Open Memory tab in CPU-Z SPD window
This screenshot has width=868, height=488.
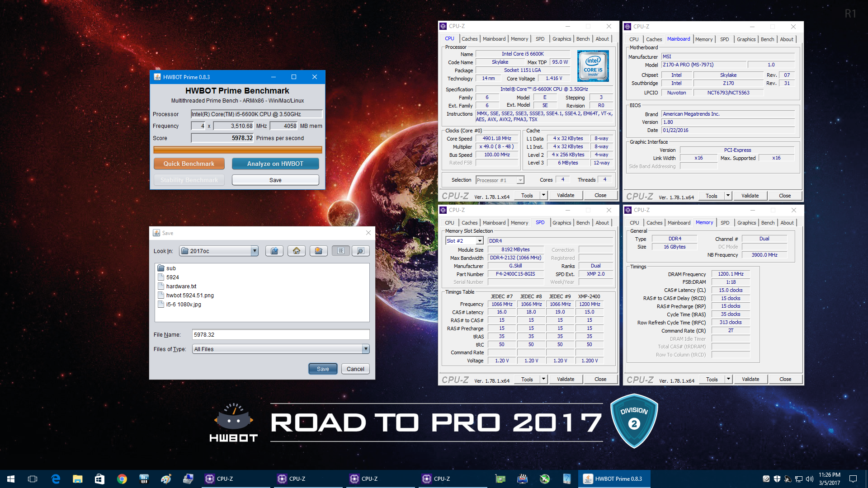519,223
